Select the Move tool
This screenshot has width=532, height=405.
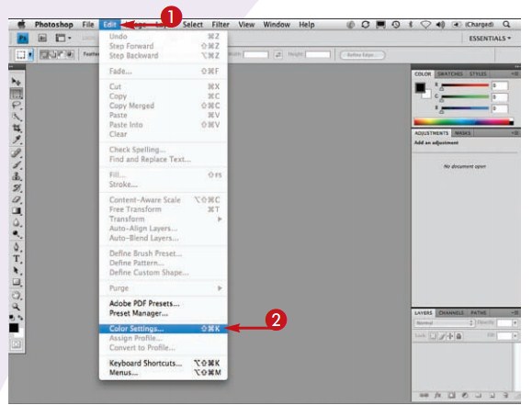coord(16,82)
